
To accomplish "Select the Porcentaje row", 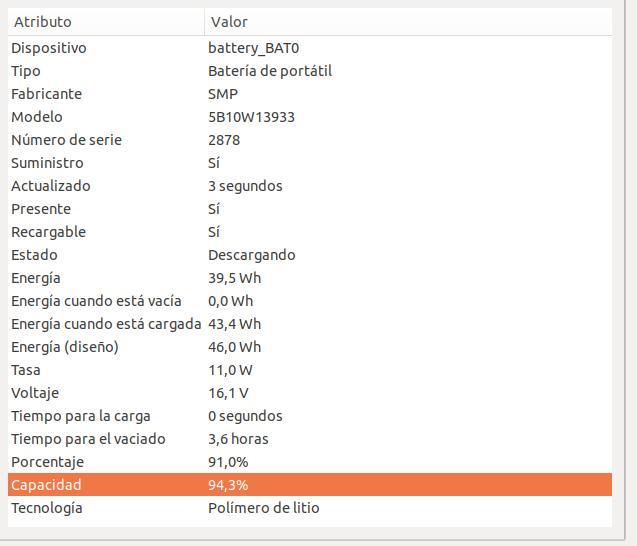I will 310,462.
